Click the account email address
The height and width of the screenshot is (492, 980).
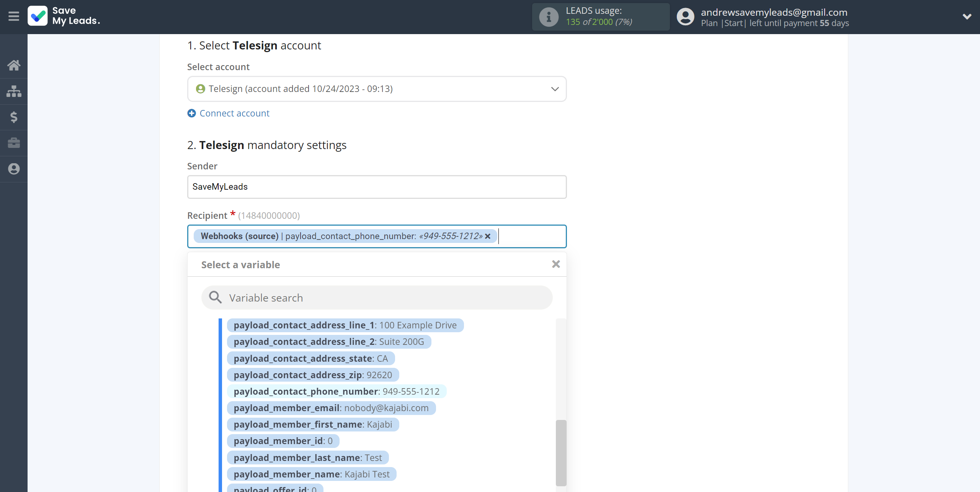point(774,12)
